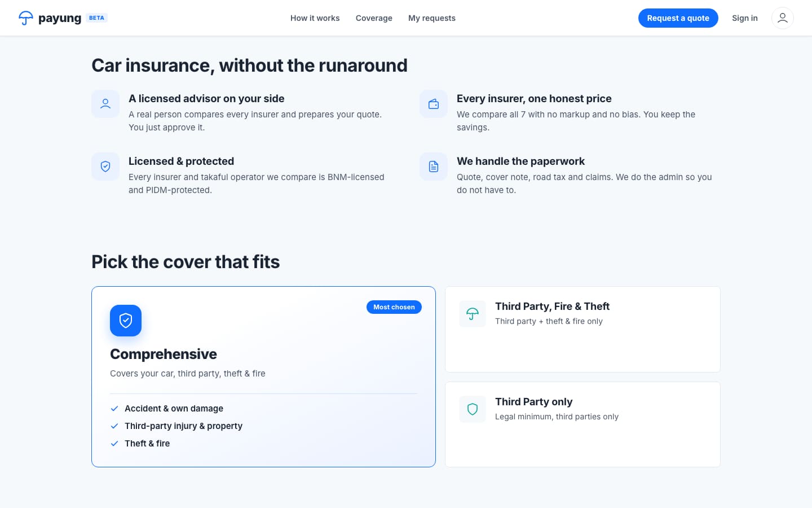Click the Request a quote button
Screen dimensions: 812x508
click(678, 18)
